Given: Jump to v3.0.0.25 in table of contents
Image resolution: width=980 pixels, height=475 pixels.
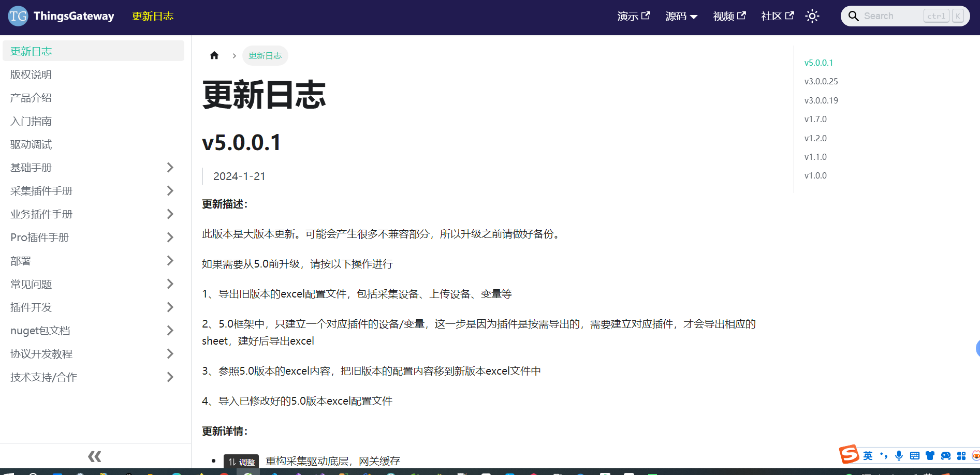Looking at the screenshot, I should [821, 81].
